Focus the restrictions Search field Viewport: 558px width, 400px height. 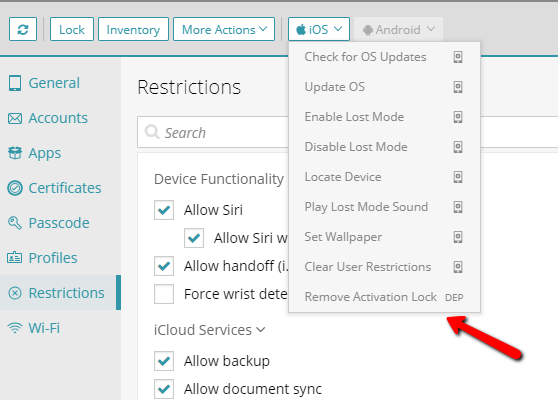[213, 132]
